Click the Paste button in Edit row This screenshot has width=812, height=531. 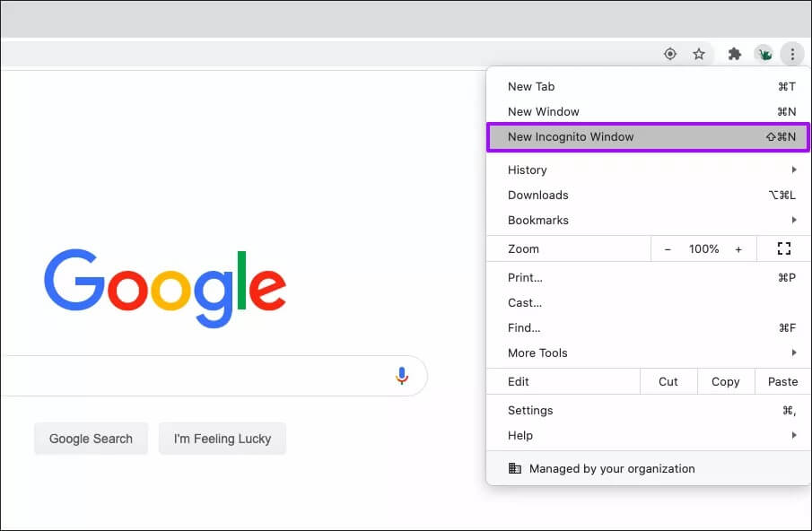point(782,381)
